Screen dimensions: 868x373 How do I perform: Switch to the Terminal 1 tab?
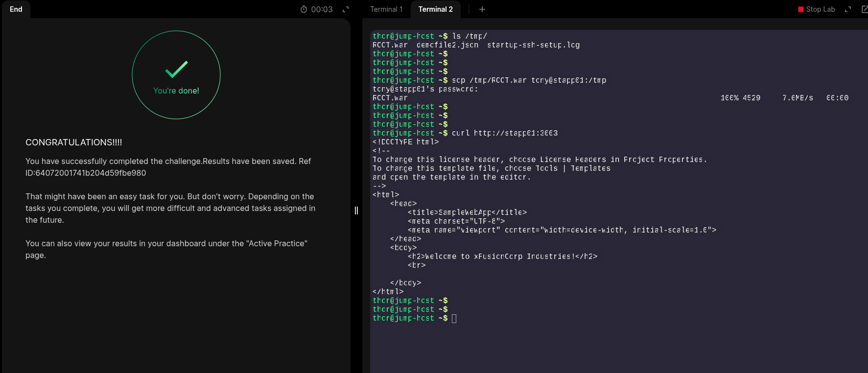click(386, 9)
